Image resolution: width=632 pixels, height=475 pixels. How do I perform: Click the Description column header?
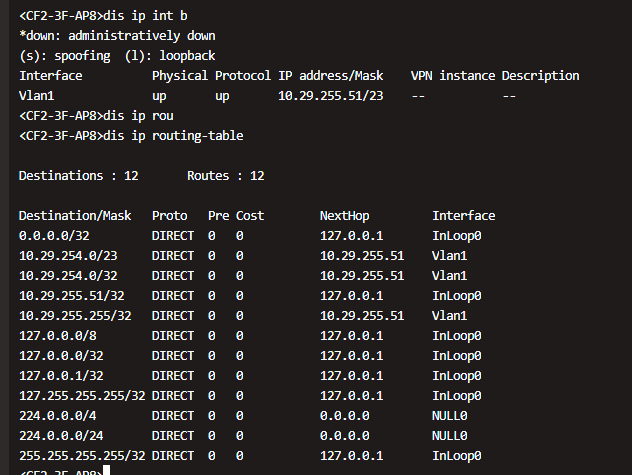[x=540, y=76]
